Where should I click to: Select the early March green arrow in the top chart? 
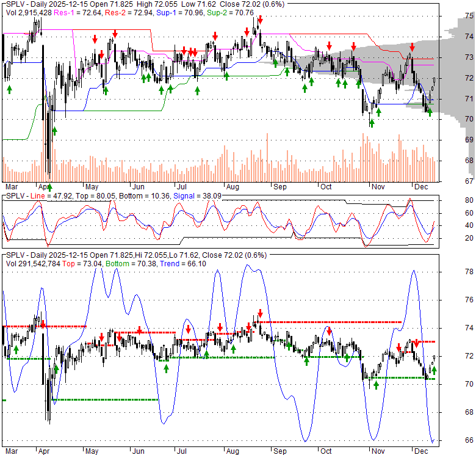point(9,90)
